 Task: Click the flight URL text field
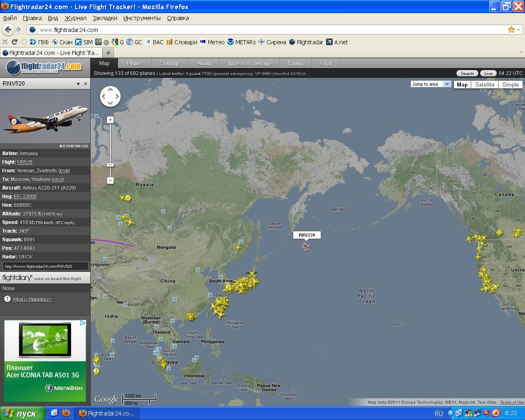45,266
